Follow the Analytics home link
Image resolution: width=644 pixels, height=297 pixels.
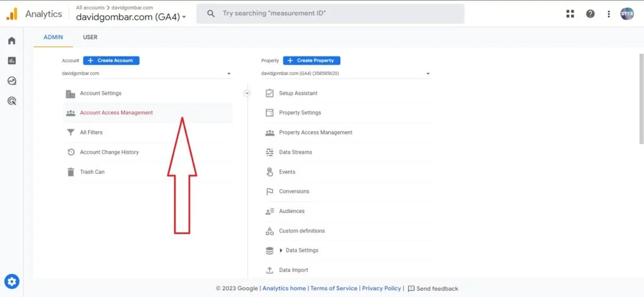click(284, 289)
